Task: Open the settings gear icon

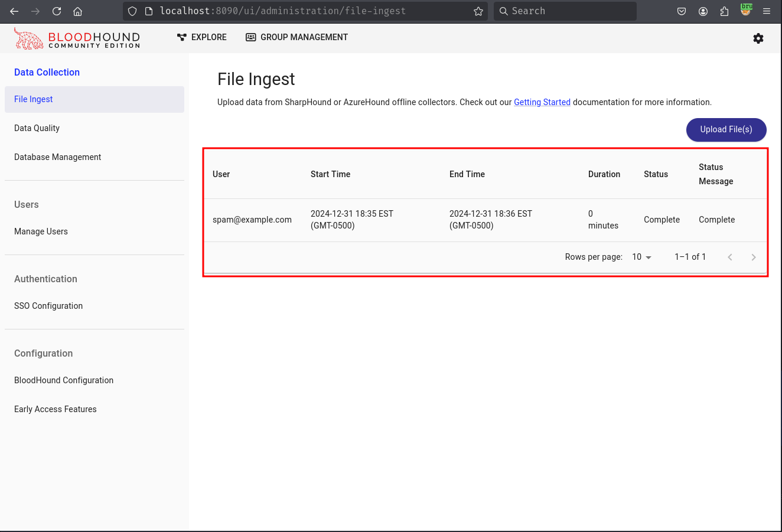Action: click(758, 38)
